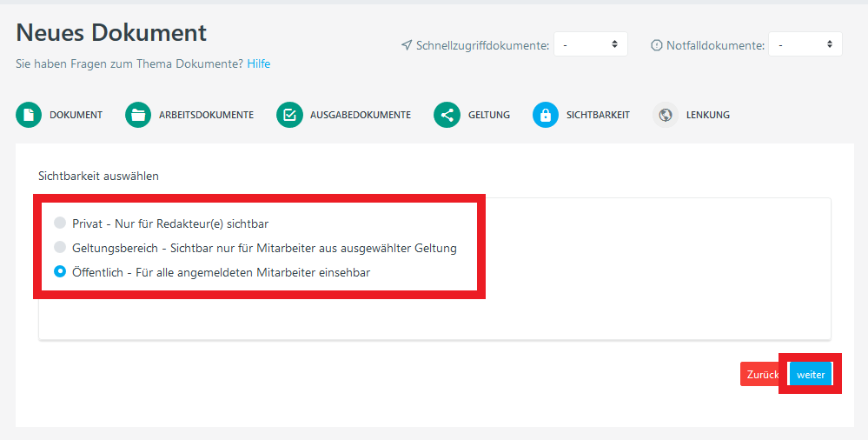Screen dimensions: 868x440
Task: Click the Dokument step file icon
Action: pos(29,115)
